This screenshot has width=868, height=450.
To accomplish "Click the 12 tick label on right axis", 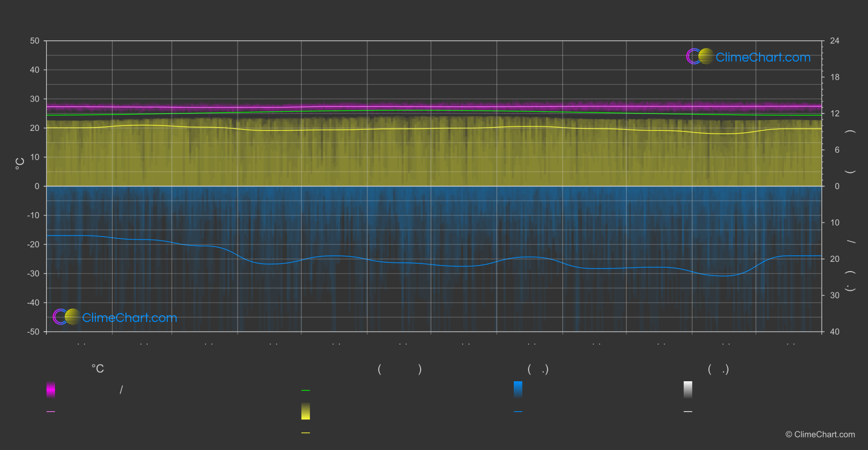I will point(835,113).
